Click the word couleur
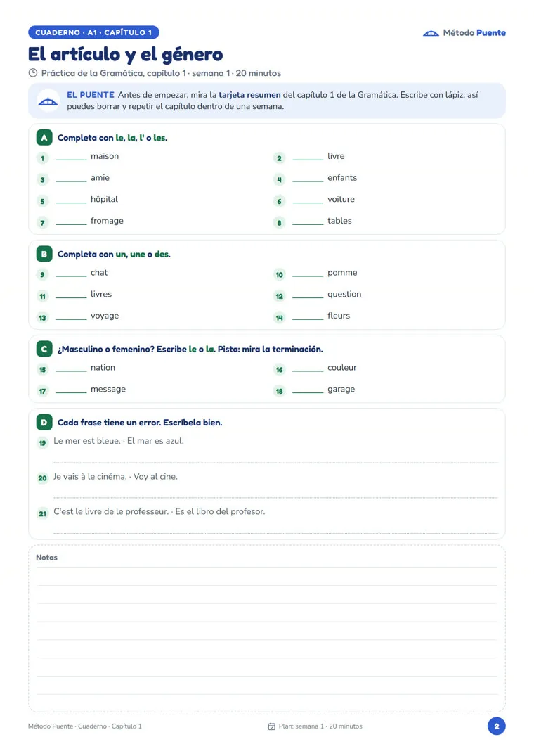Viewport: 534px width, 756px height. (x=342, y=367)
